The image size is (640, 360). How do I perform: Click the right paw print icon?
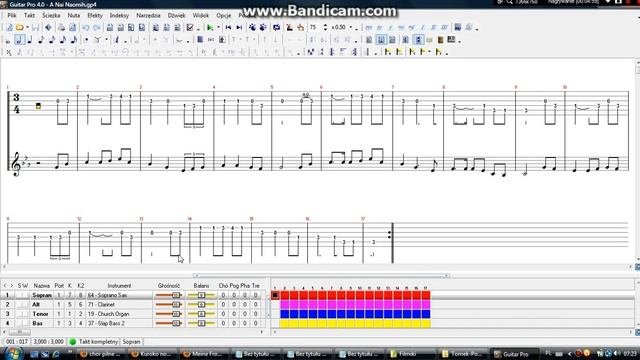pyautogui.click(x=263, y=27)
